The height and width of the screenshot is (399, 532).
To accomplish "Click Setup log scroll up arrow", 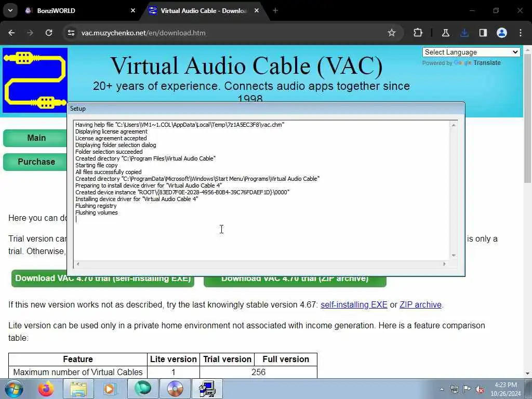I will 454,125.
